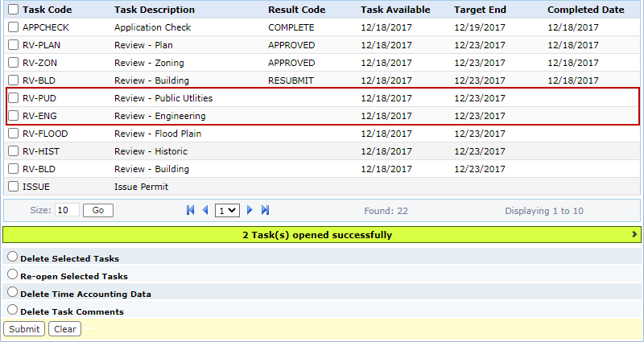Select the RV-FLOOD task checkbox
Viewport: 644px width, 342px height.
point(13,134)
